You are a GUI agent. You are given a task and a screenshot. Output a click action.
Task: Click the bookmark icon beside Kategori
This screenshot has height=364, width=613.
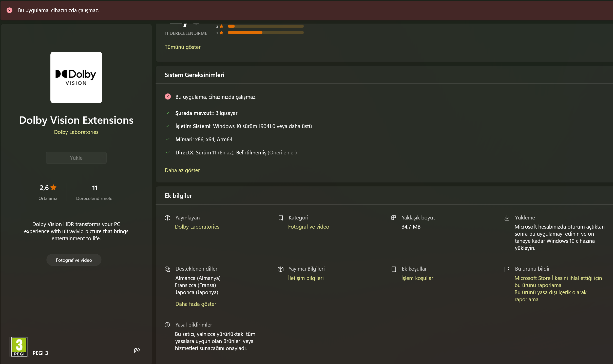click(281, 218)
